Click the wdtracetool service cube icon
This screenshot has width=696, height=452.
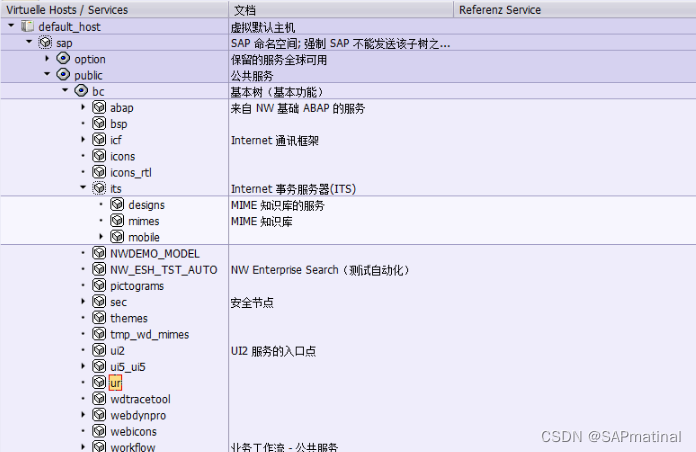point(99,398)
